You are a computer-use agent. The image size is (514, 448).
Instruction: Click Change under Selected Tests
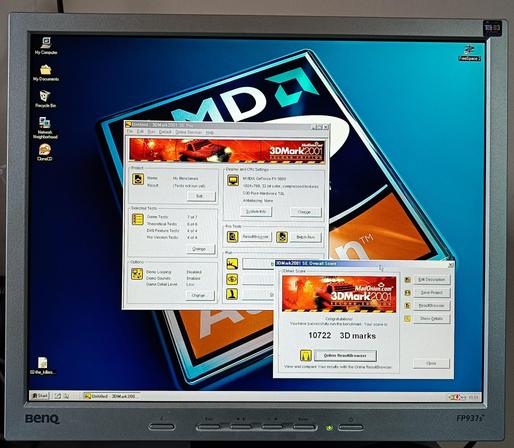coord(200,249)
